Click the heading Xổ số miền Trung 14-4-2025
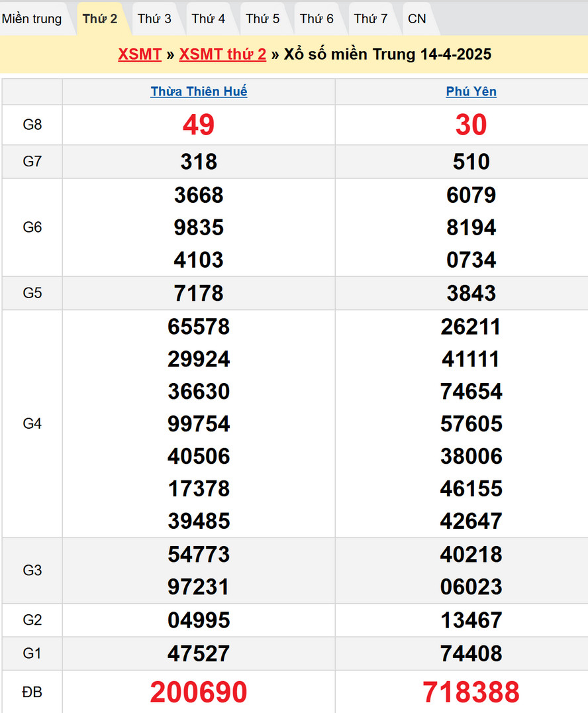The height and width of the screenshot is (713, 588). [x=387, y=54]
